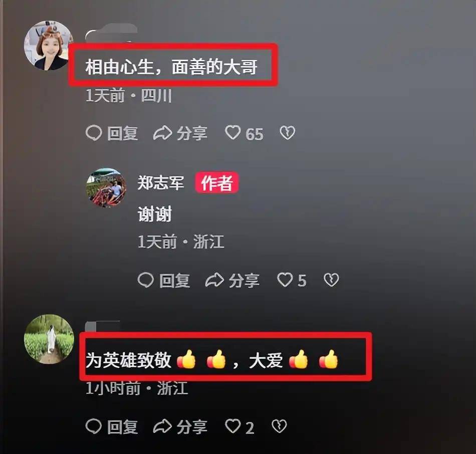Select comment text 相由心生，面善的大哥
This screenshot has height=454, width=476.
tap(171, 67)
